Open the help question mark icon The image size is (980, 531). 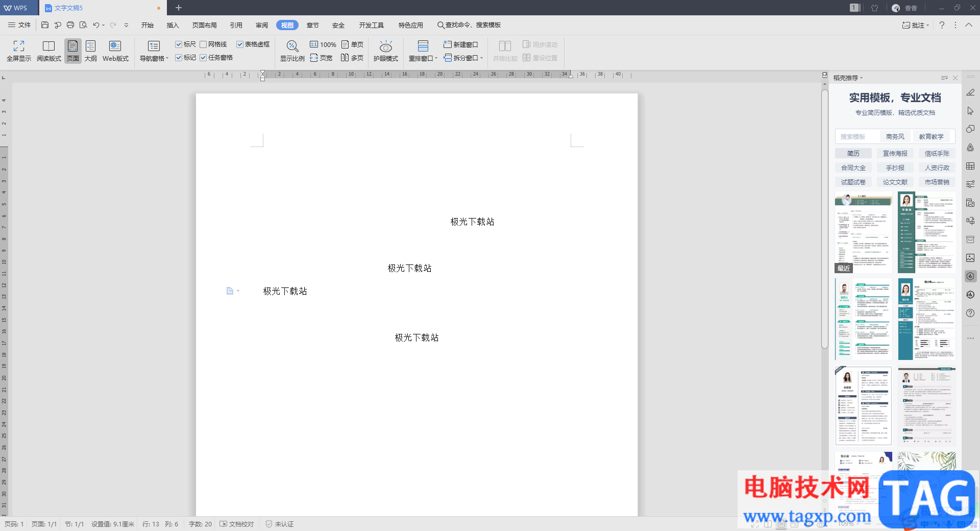(942, 25)
